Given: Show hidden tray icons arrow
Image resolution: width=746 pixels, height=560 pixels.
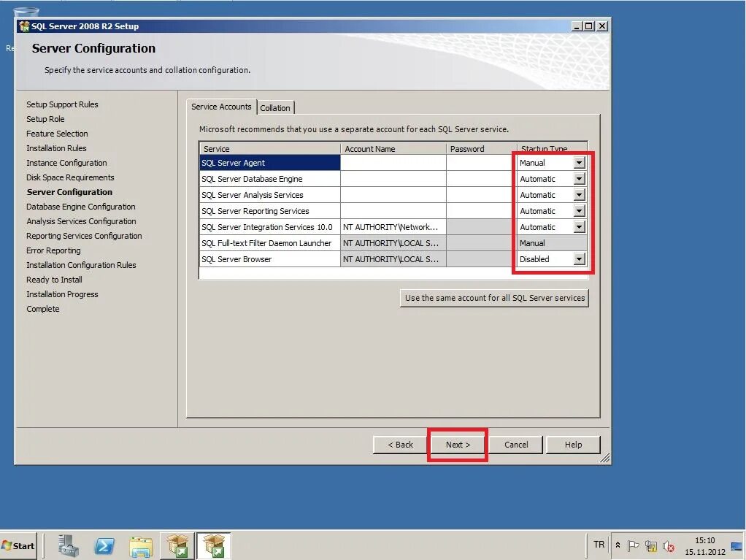Looking at the screenshot, I should 618,545.
